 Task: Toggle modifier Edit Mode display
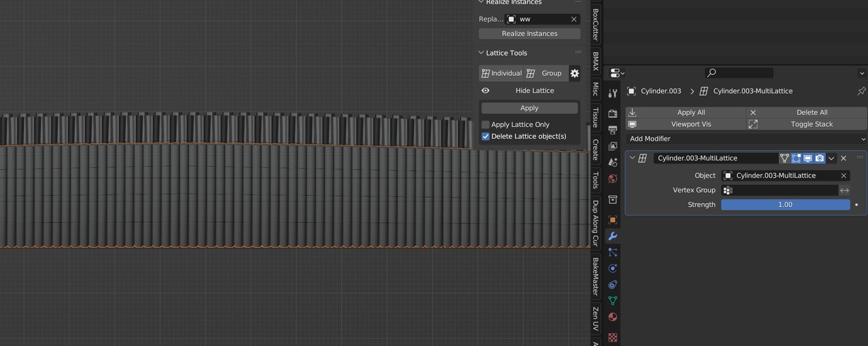click(796, 158)
